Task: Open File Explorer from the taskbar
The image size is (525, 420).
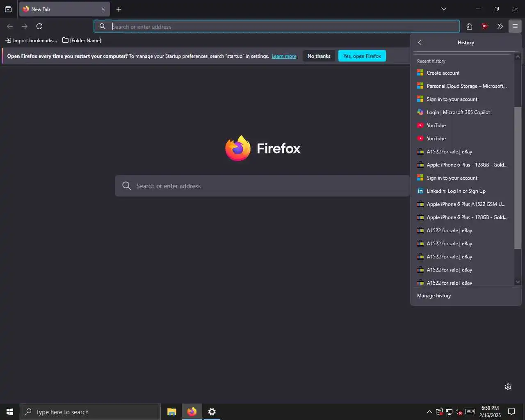Action: click(172, 412)
